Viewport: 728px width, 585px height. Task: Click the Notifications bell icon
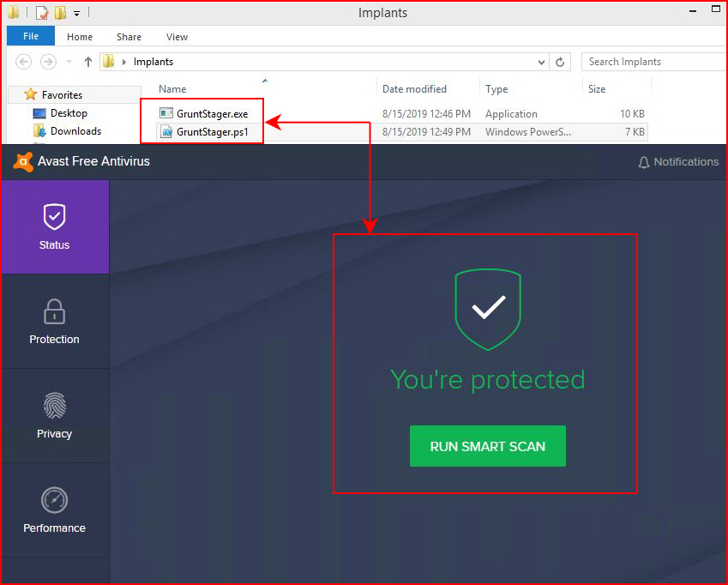[643, 162]
